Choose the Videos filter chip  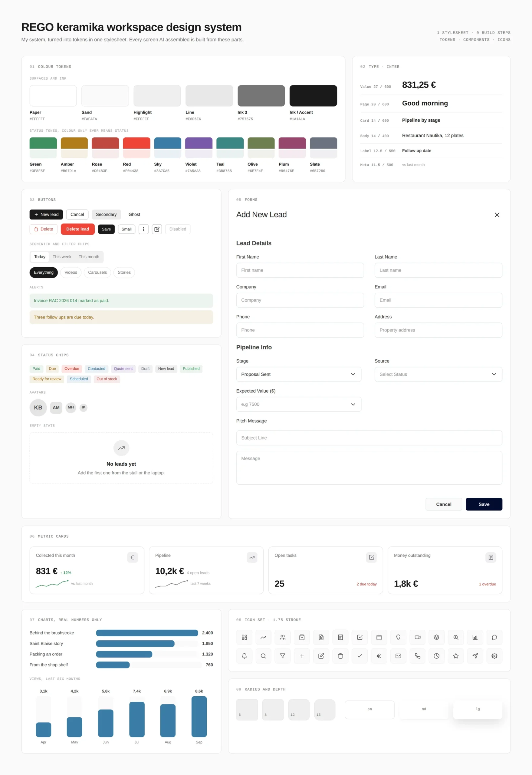pos(71,272)
